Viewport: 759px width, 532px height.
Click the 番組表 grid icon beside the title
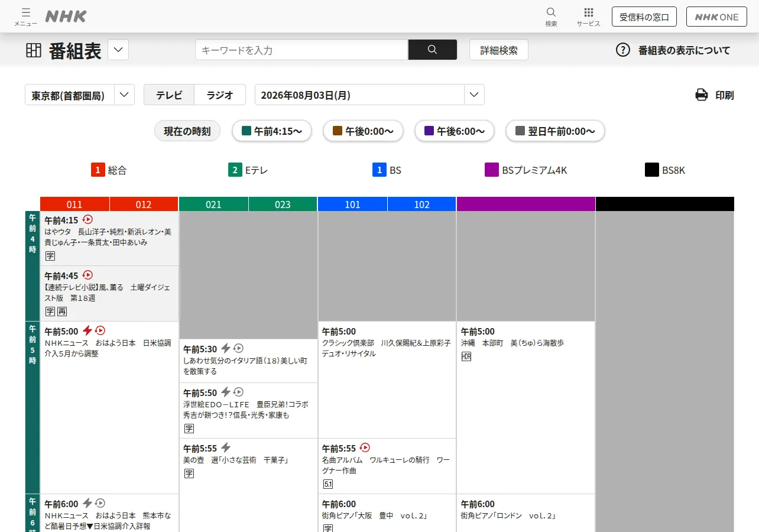tap(34, 50)
